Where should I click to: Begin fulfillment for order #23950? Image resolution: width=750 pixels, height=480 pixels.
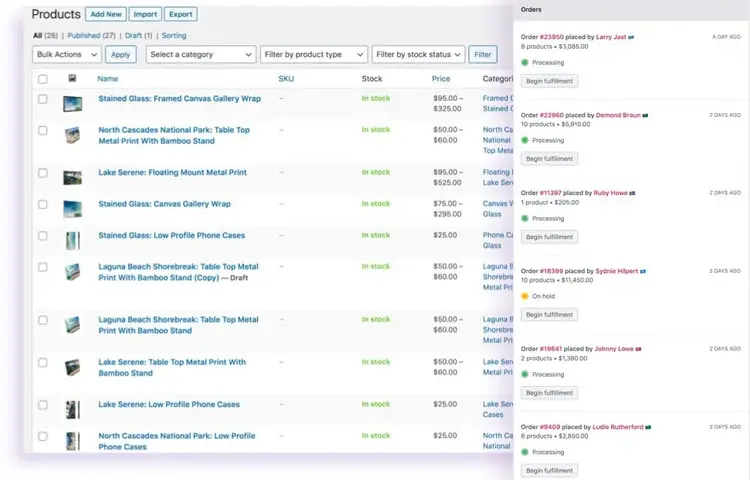549,81
